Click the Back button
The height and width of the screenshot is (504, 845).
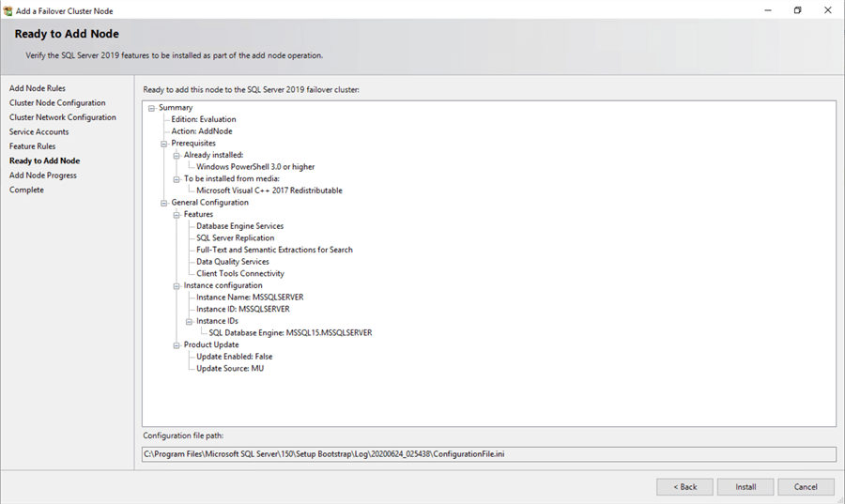(685, 487)
